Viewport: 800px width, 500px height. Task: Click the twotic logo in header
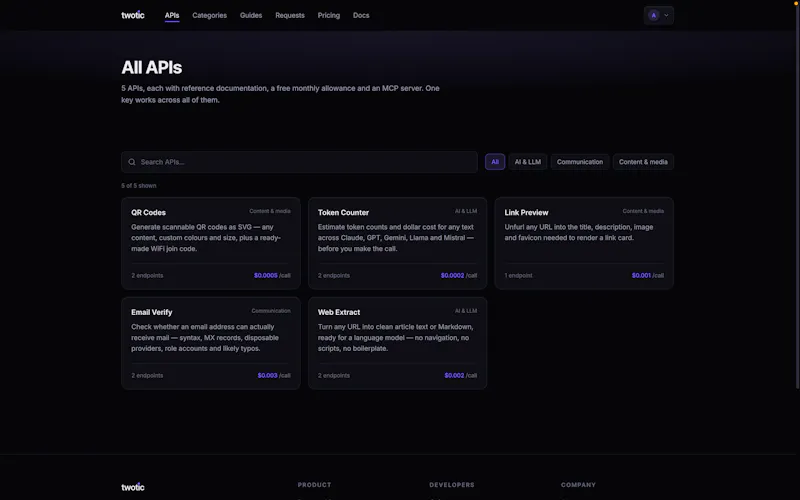point(133,15)
